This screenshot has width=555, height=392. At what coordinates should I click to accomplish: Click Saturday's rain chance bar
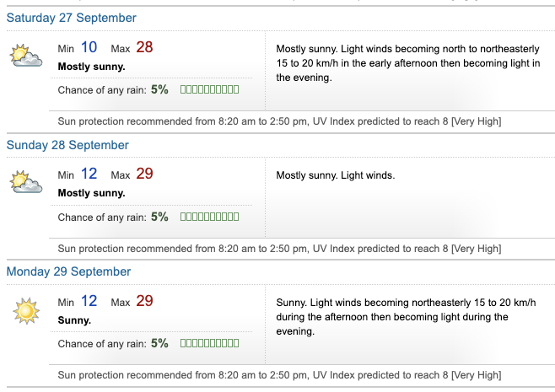pyautogui.click(x=209, y=89)
